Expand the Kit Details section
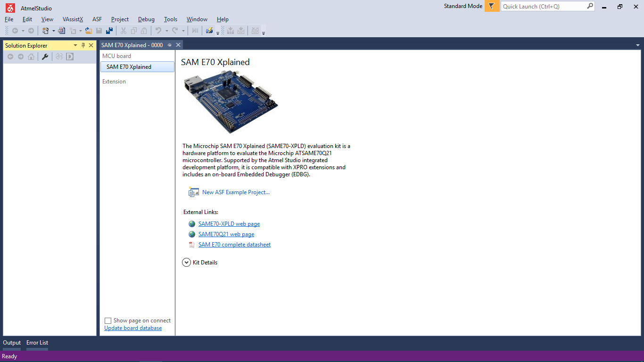644x362 pixels. tap(186, 263)
